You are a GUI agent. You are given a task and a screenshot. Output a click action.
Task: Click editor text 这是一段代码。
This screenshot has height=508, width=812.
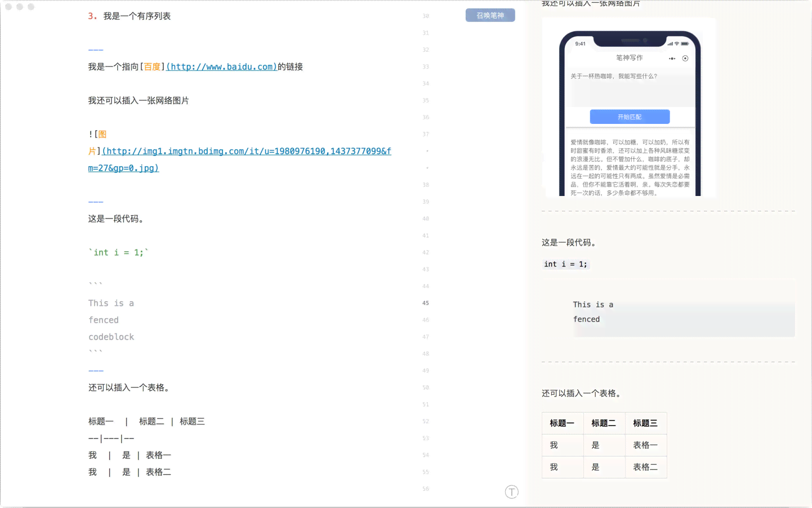pyautogui.click(x=117, y=219)
